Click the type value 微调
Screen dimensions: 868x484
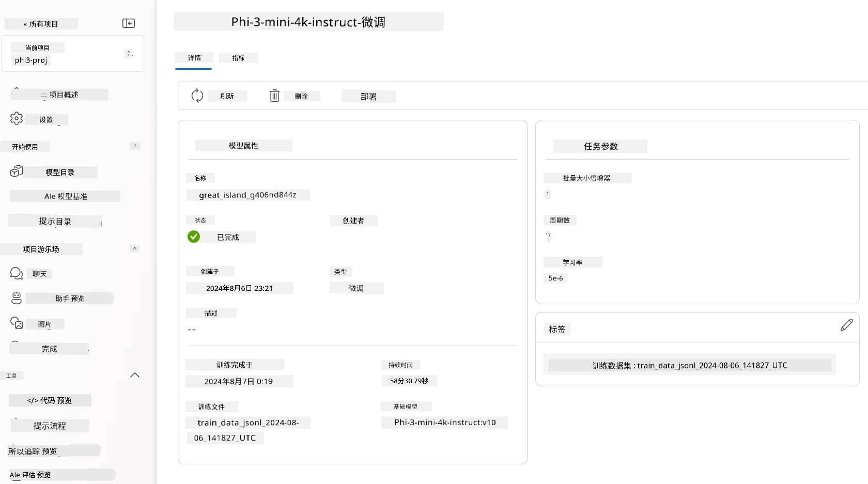point(356,288)
